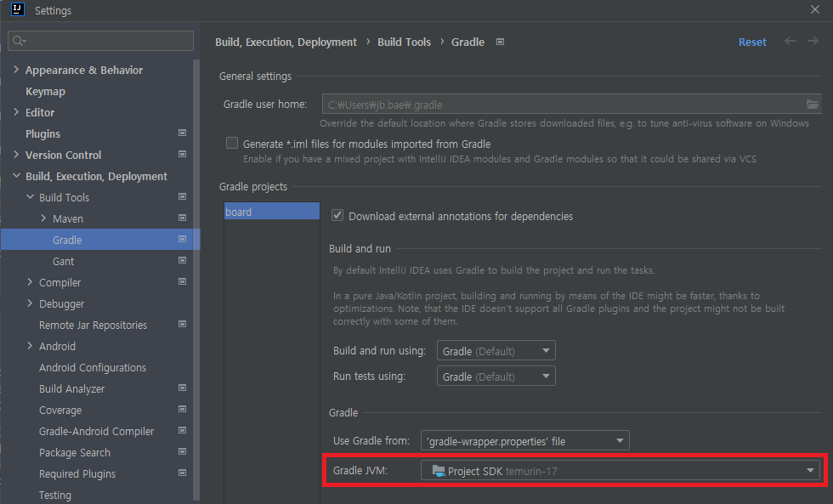Select Keymap in settings tree
The width and height of the screenshot is (833, 504).
45,91
